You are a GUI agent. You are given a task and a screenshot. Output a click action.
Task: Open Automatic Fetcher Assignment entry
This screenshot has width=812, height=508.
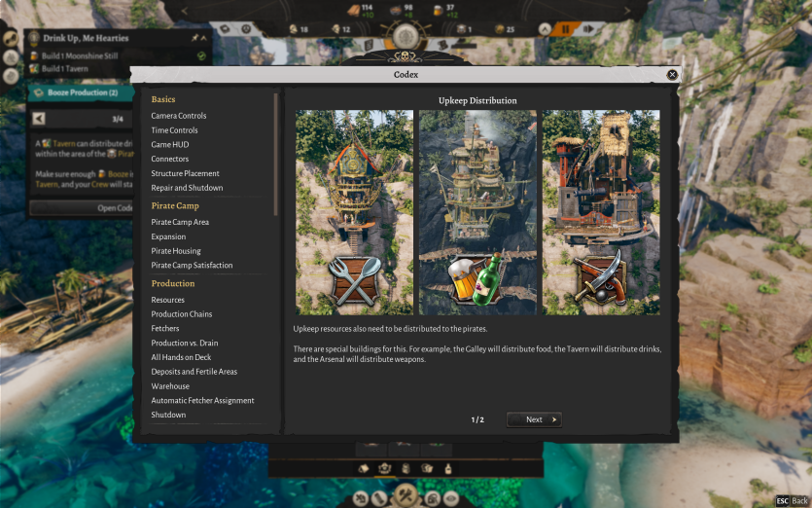pos(202,400)
